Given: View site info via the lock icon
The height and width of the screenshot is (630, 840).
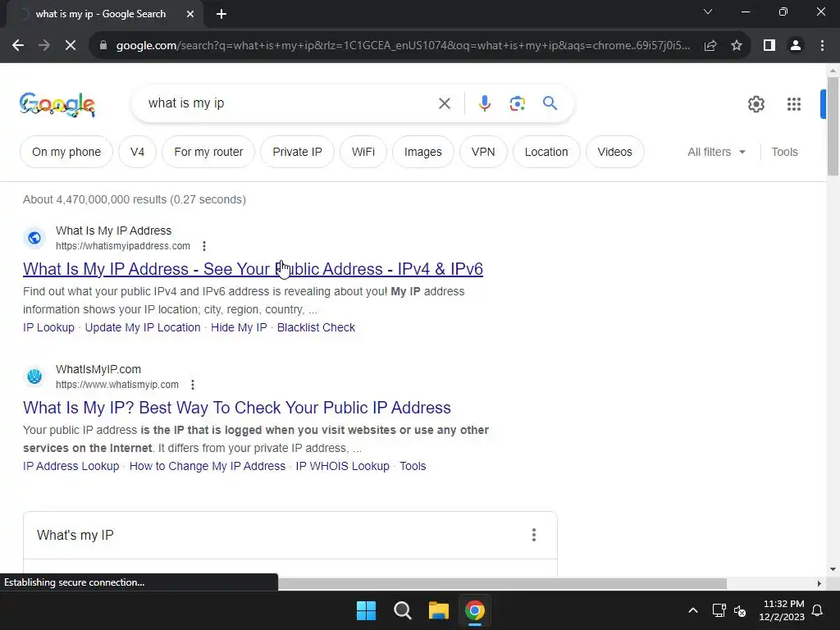Looking at the screenshot, I should 103,46.
